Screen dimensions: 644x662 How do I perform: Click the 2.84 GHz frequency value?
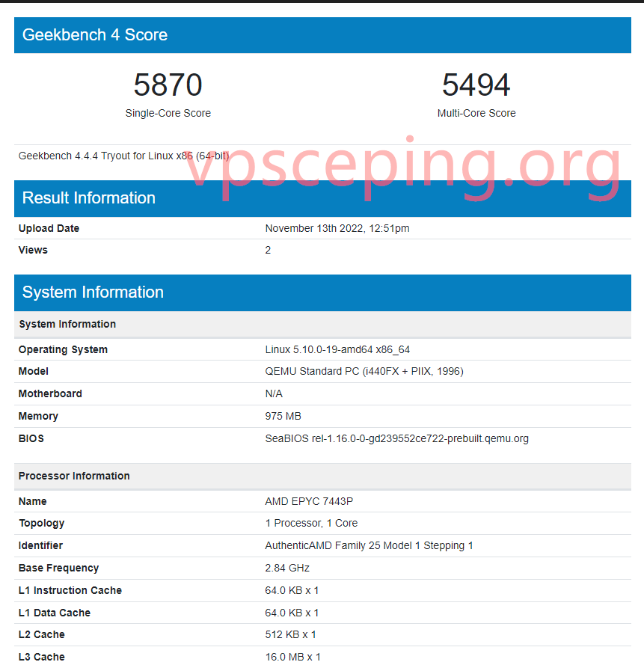(287, 568)
